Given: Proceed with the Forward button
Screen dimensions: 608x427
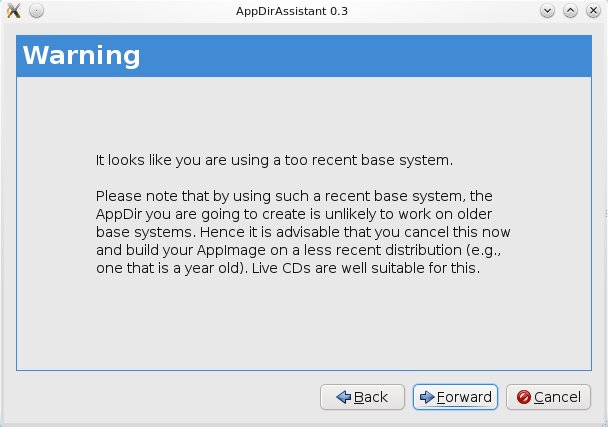Looking at the screenshot, I should 455,397.
